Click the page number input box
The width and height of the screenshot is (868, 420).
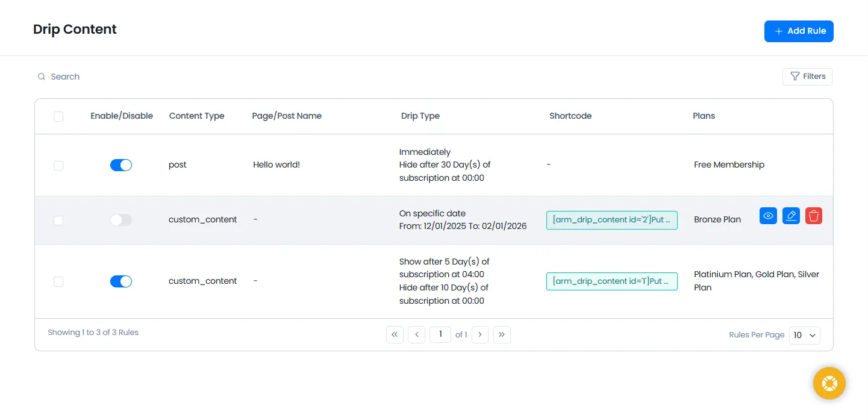(440, 334)
